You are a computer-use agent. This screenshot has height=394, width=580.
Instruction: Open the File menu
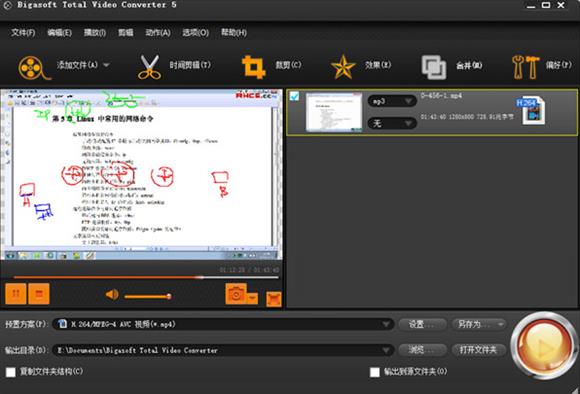pyautogui.click(x=23, y=33)
